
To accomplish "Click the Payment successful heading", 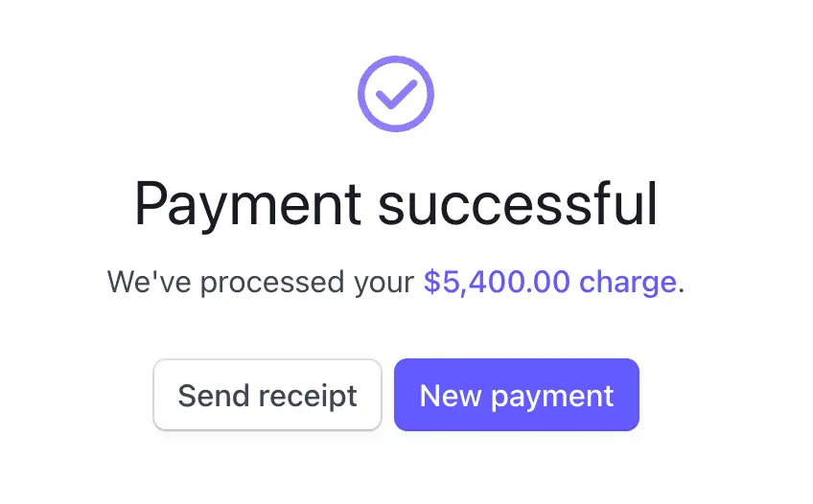I will point(396,202).
